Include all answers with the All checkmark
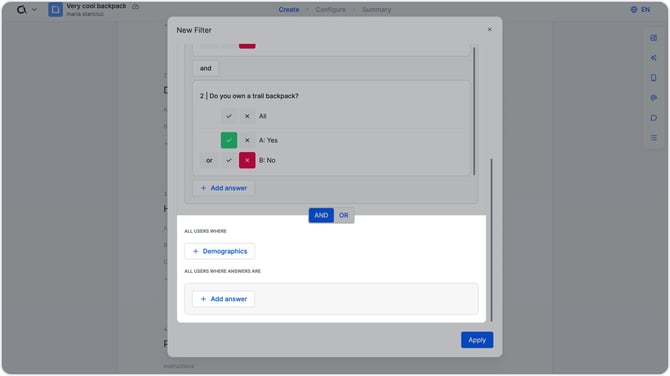 coord(229,116)
